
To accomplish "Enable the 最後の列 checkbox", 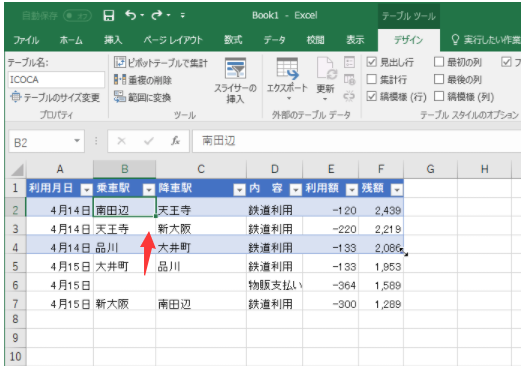I will click(x=439, y=79).
